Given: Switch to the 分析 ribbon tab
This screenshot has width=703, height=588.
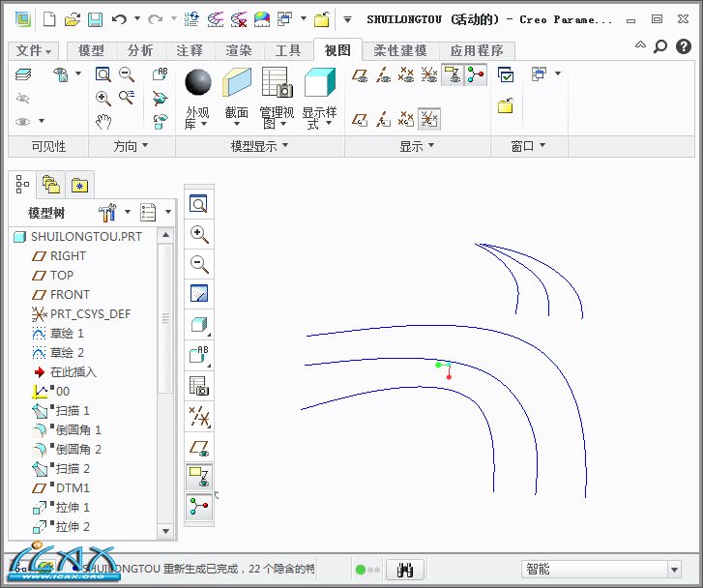Looking at the screenshot, I should [x=140, y=50].
